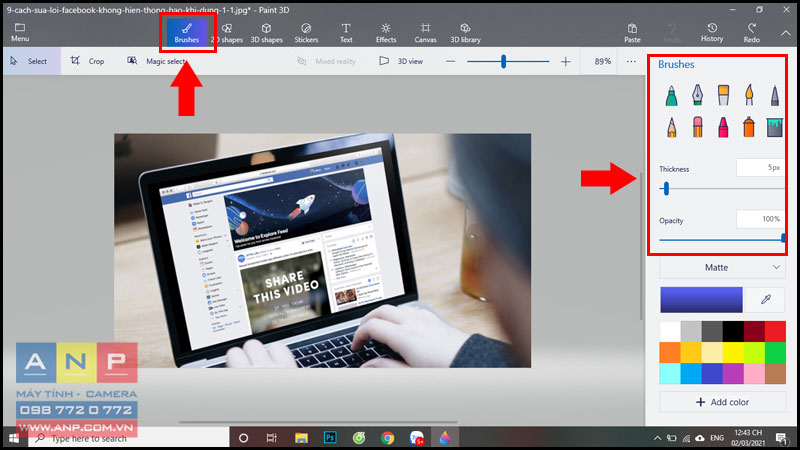The width and height of the screenshot is (800, 450).
Task: Select the Pixel pen tool
Action: tap(774, 95)
